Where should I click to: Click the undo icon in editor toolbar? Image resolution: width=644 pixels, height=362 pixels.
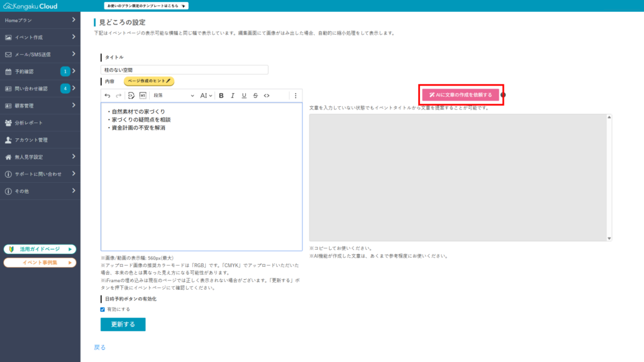pos(108,96)
